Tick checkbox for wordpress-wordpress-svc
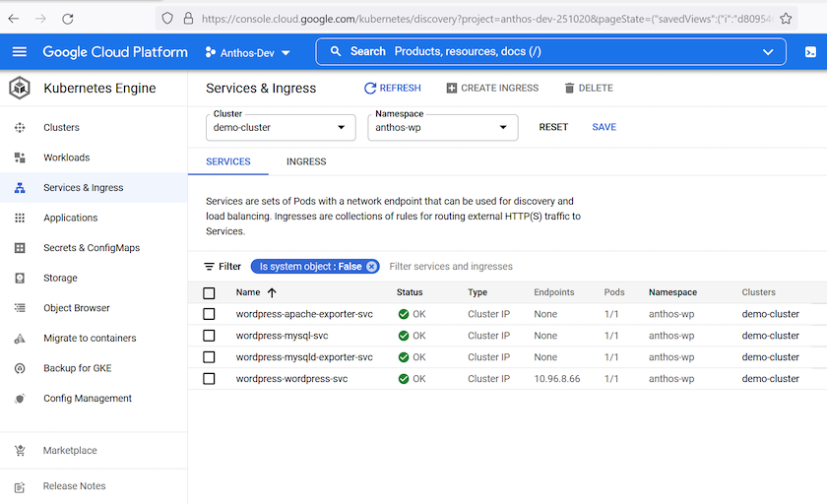This screenshot has width=827, height=504. (209, 379)
